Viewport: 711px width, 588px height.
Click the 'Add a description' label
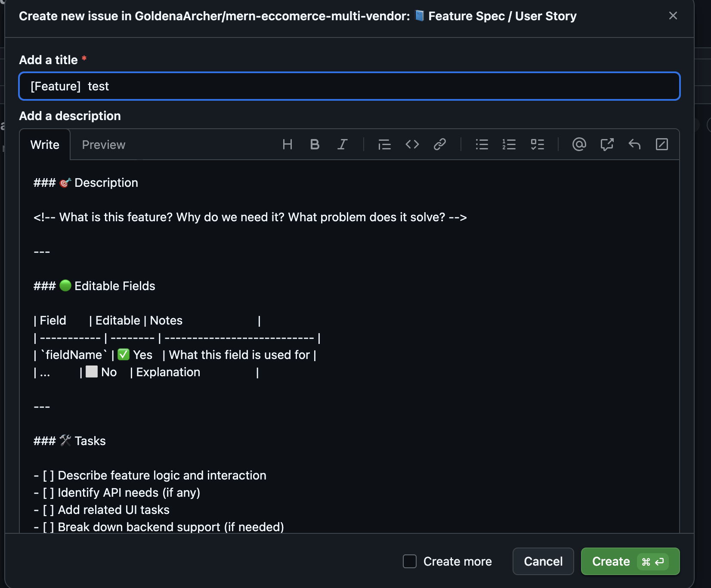(70, 116)
